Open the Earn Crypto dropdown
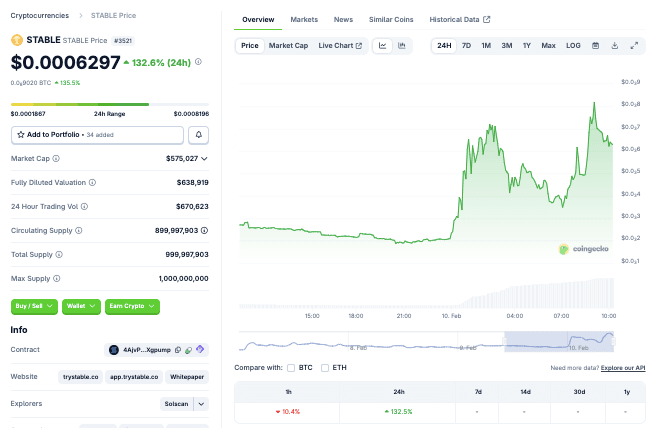The image size is (663, 428). tap(132, 306)
